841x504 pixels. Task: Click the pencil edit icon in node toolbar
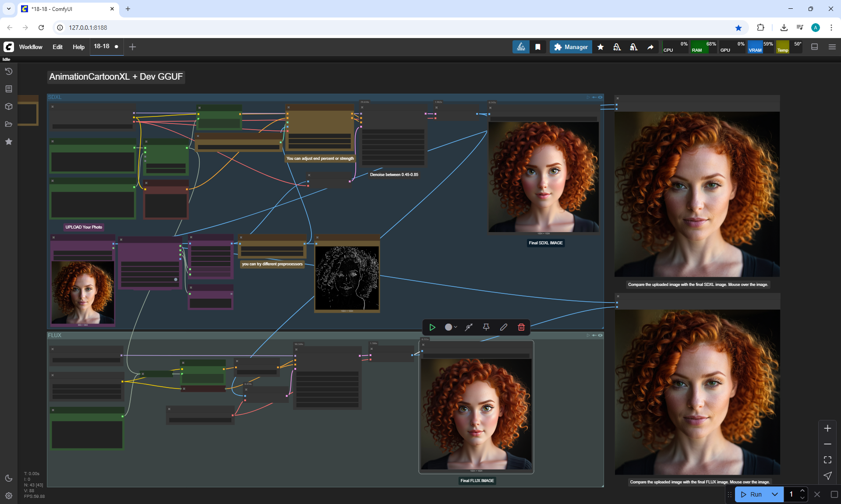point(504,327)
